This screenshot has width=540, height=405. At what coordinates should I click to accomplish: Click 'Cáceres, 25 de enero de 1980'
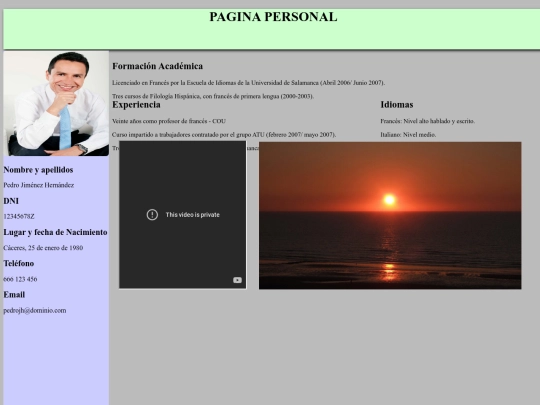tap(43, 248)
